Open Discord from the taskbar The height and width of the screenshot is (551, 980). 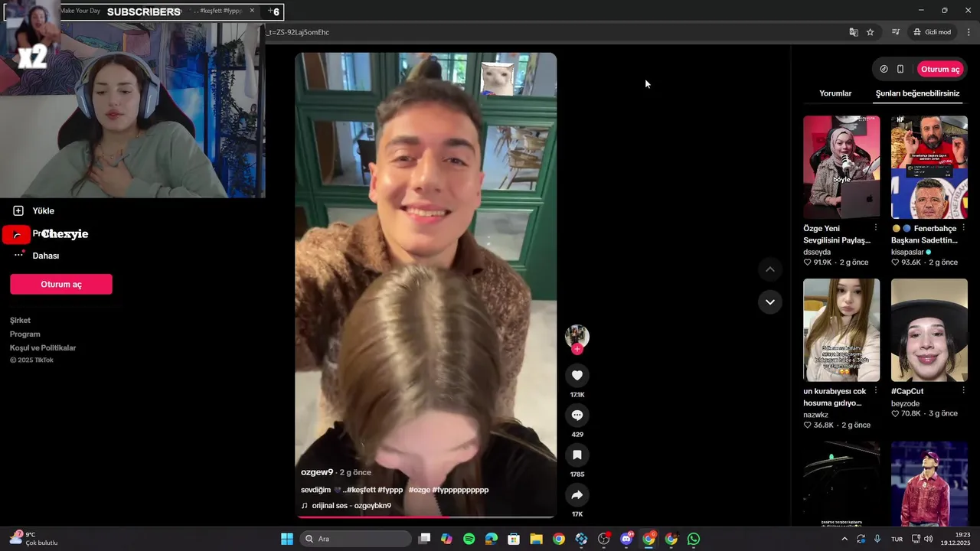pos(626,539)
